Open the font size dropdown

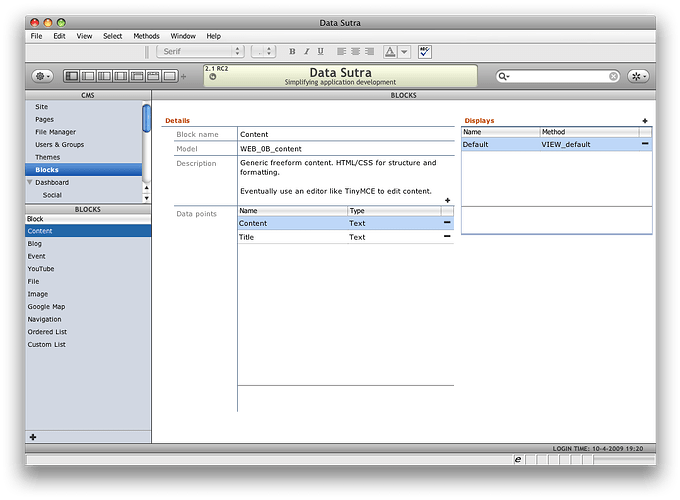pyautogui.click(x=264, y=52)
